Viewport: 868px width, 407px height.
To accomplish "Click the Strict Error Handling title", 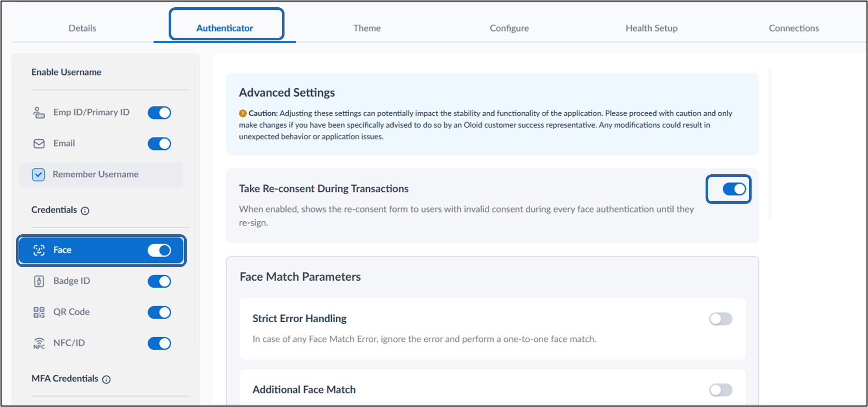I will point(300,319).
